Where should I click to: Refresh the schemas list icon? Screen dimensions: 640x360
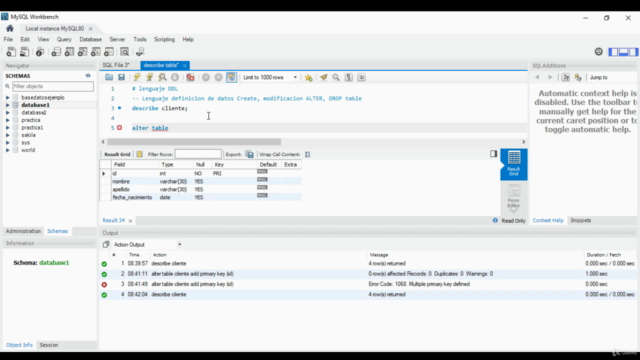point(88,76)
